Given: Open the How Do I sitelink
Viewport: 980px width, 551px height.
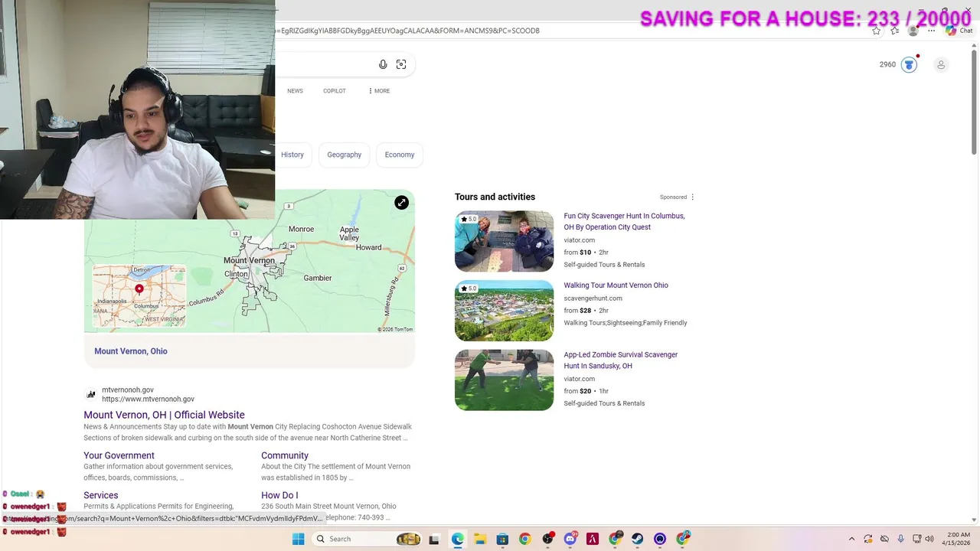Looking at the screenshot, I should 279,495.
